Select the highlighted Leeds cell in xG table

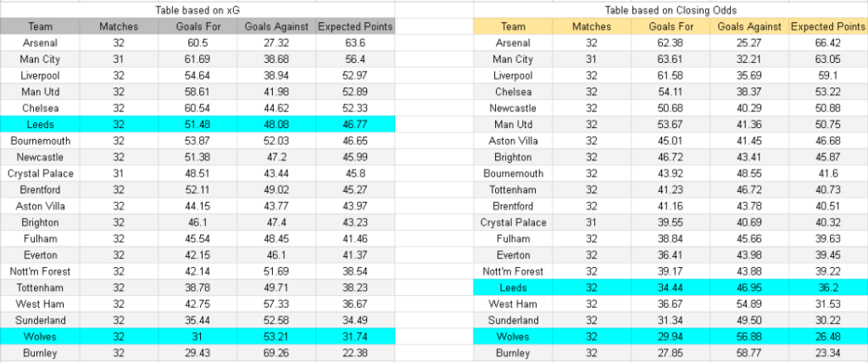click(40, 125)
